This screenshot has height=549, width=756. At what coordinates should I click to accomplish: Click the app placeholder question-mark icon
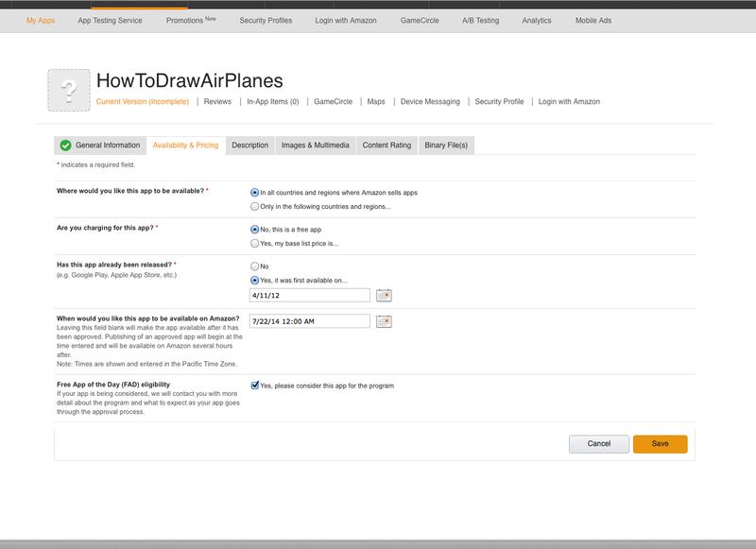click(69, 90)
